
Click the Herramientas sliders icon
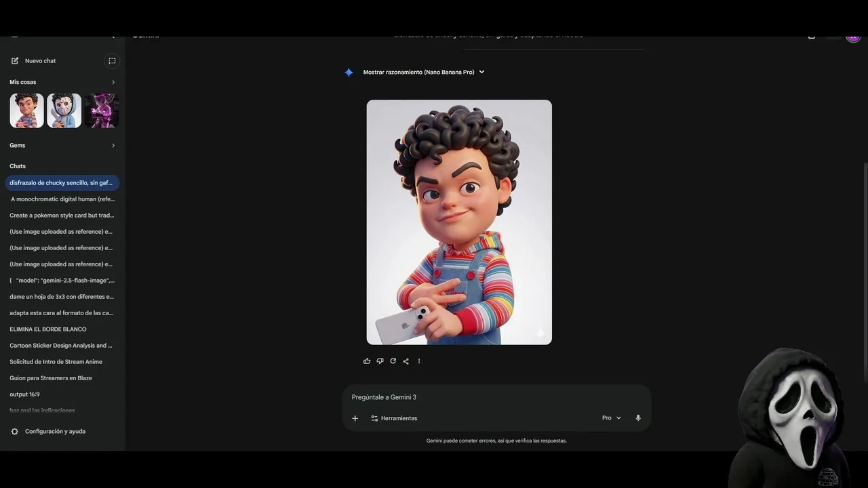point(374,418)
